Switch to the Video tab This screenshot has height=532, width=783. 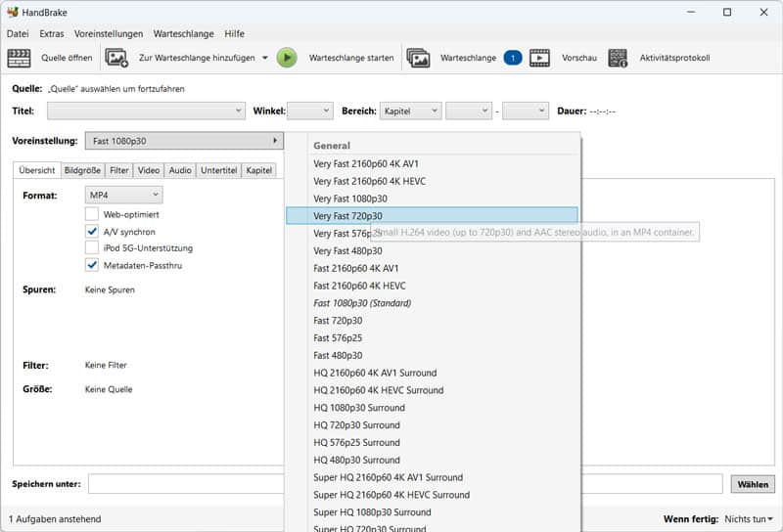coord(149,170)
